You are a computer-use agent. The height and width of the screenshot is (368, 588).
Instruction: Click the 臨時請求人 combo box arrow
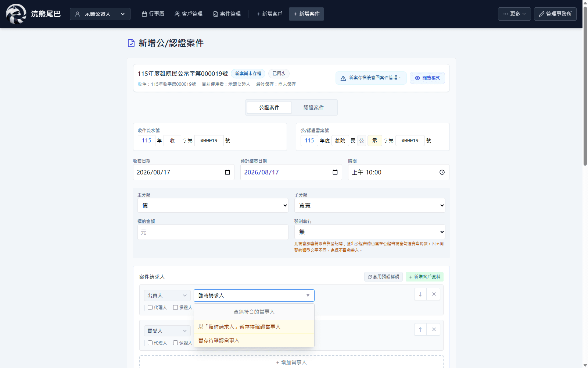(308, 296)
